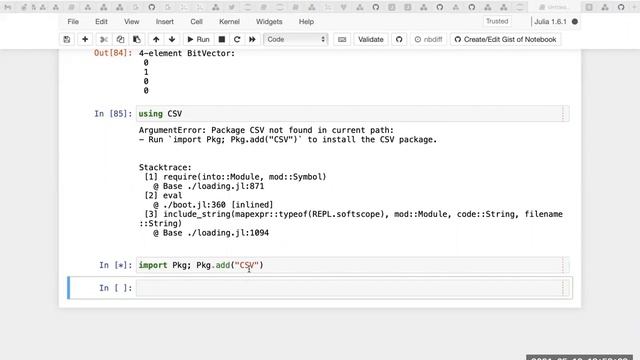640x360 pixels.
Task: Open the View menu
Action: point(131,22)
